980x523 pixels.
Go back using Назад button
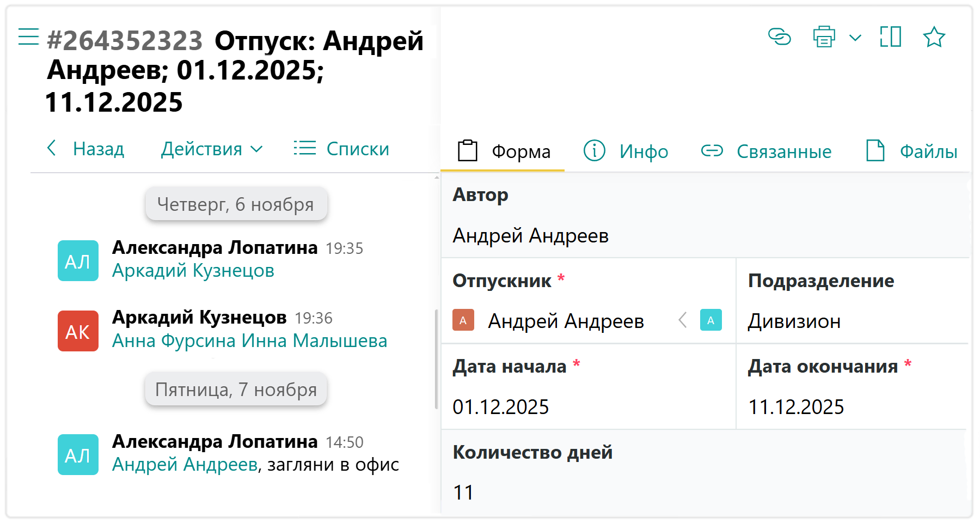[x=86, y=149]
